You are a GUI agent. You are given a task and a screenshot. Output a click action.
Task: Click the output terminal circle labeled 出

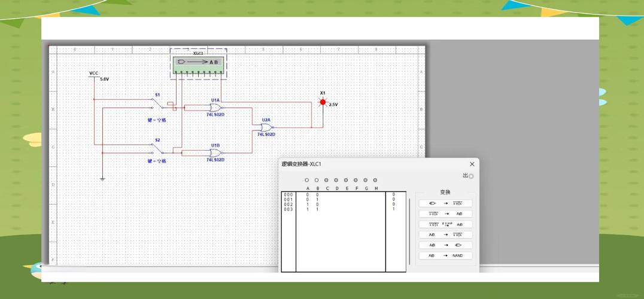coord(471,176)
